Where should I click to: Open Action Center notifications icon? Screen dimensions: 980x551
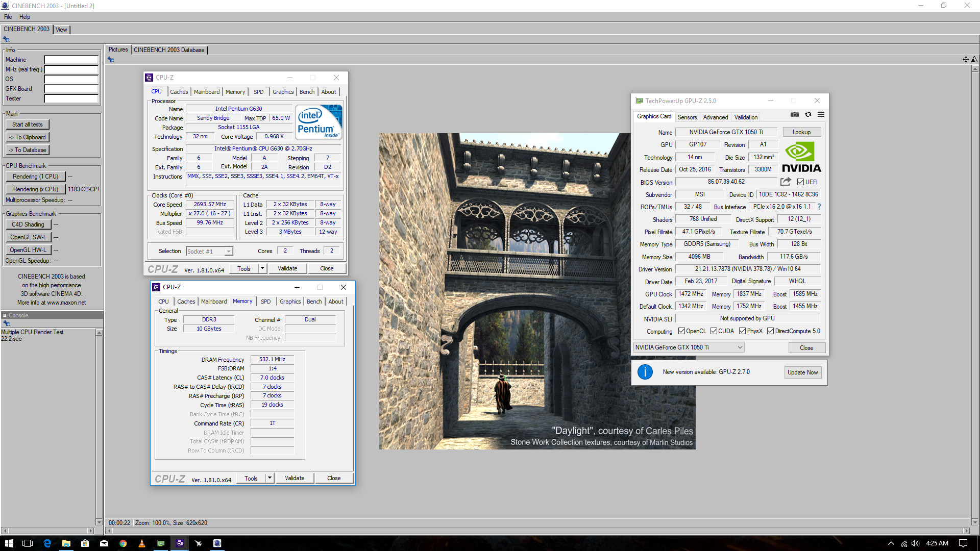click(963, 543)
